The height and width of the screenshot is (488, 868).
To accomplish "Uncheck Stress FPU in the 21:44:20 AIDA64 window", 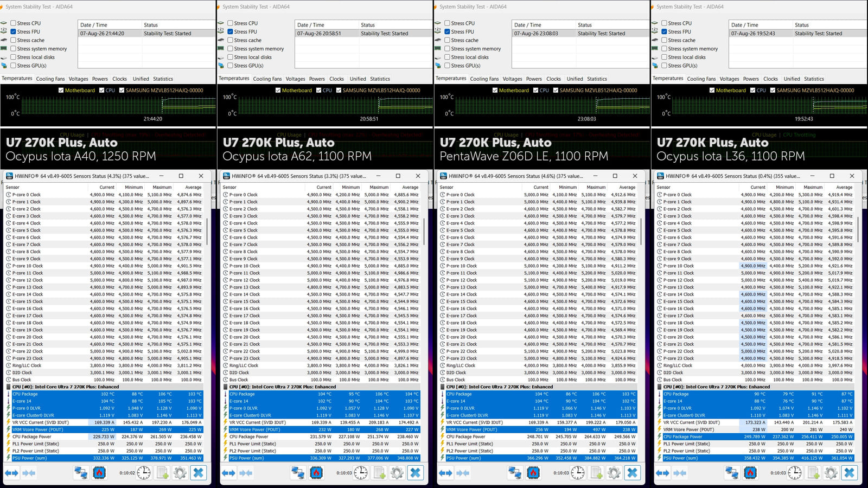I will [13, 31].
